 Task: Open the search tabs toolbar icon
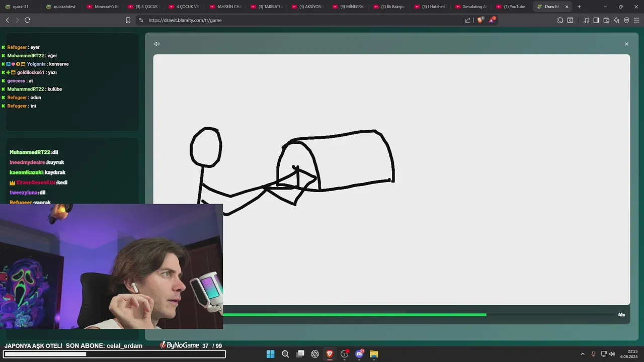coord(570,20)
